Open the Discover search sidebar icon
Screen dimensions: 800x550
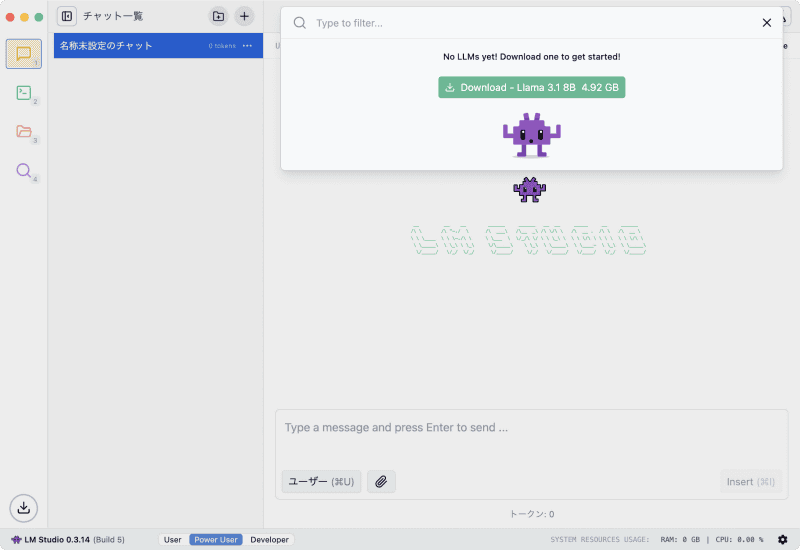tap(23, 170)
